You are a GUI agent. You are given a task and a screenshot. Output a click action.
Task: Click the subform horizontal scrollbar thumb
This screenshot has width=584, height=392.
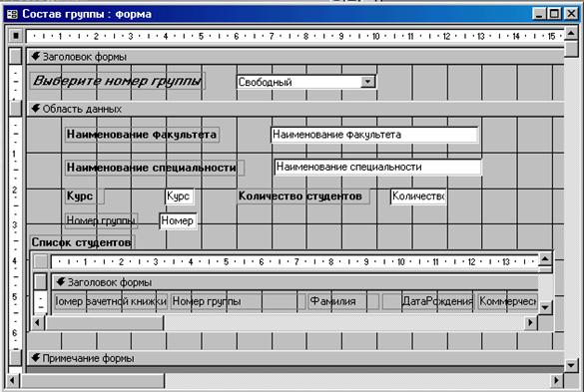104,322
